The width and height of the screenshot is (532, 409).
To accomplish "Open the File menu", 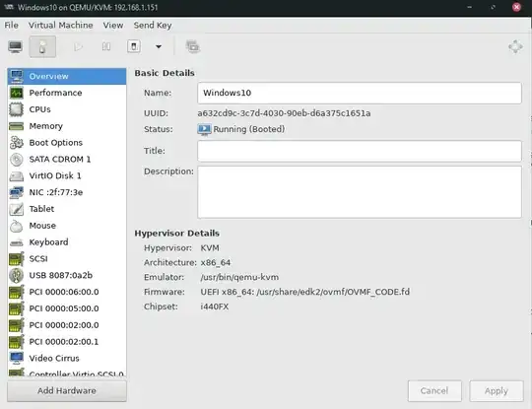I will (x=11, y=25).
